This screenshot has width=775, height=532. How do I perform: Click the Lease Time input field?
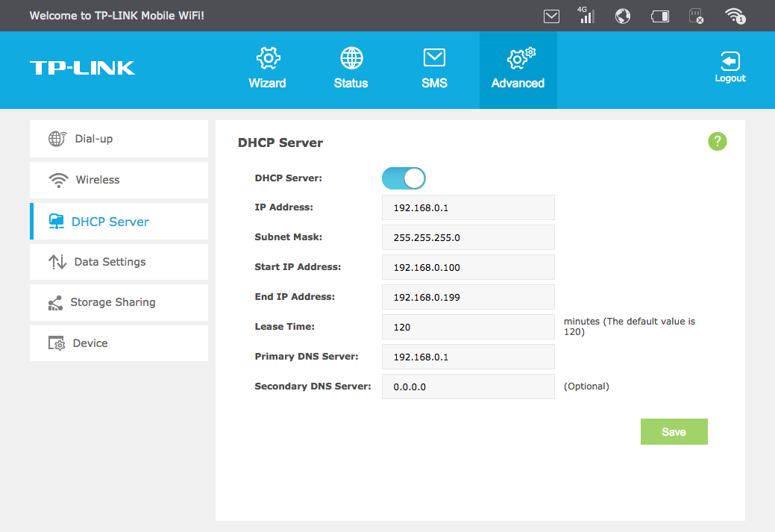[x=468, y=327]
